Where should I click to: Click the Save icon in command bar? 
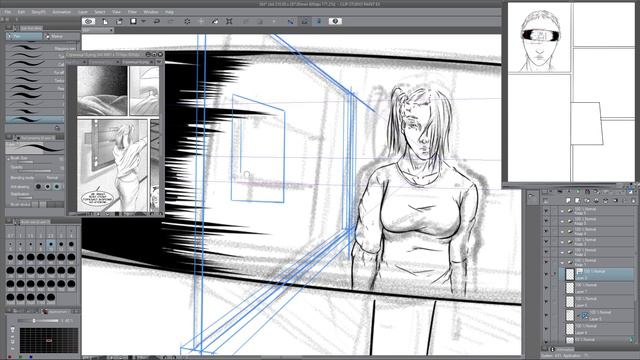(133, 21)
